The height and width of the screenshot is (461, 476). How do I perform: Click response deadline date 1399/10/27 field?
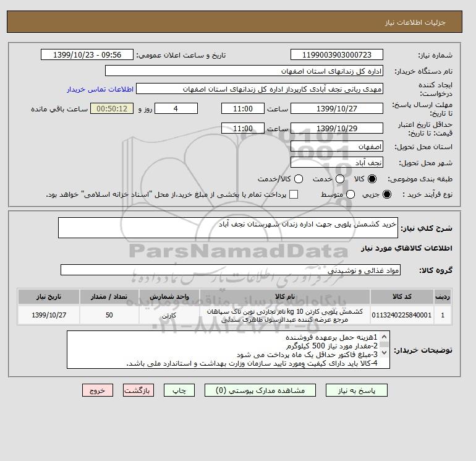[x=337, y=108]
